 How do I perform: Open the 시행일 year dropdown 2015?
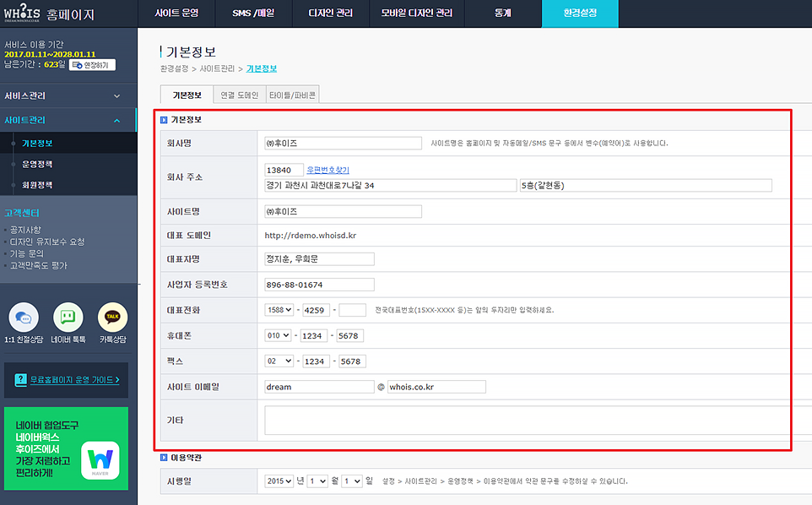(x=279, y=481)
